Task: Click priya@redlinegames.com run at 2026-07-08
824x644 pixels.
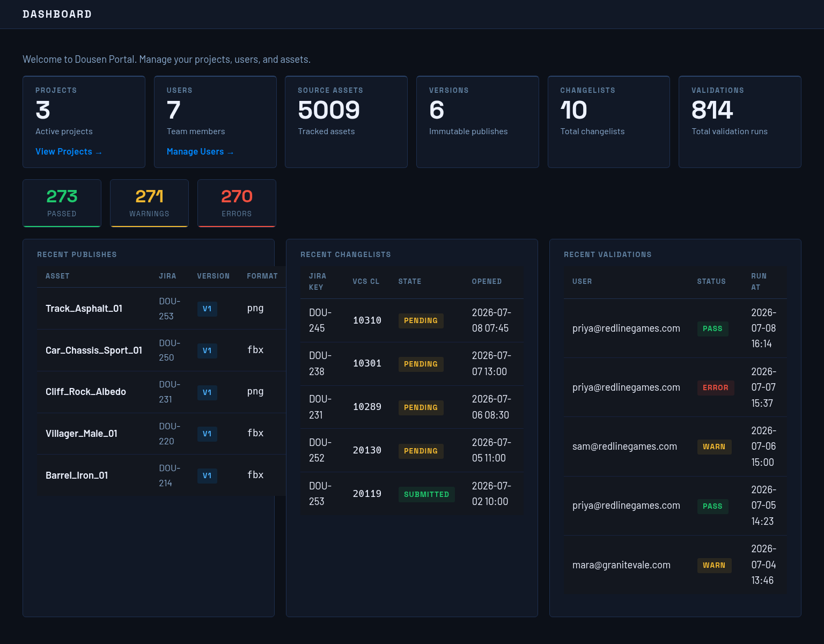Action: (626, 328)
